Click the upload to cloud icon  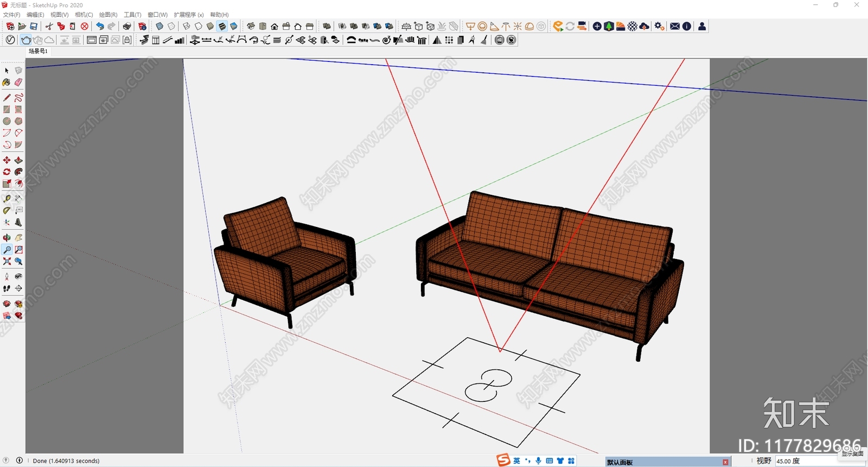click(x=644, y=26)
